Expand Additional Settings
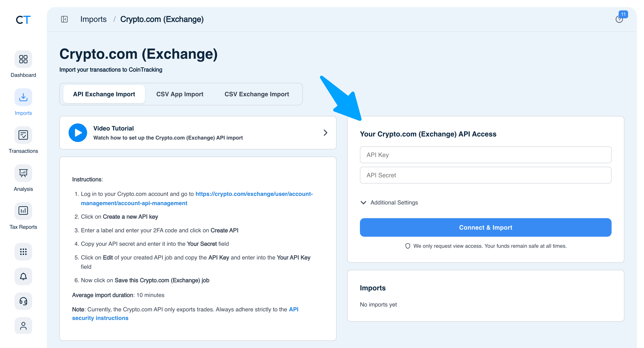This screenshot has width=644, height=348. pyautogui.click(x=389, y=202)
